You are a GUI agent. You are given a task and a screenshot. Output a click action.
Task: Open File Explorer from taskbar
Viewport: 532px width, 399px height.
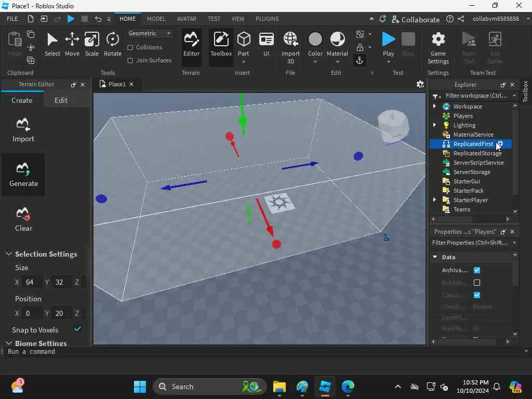coord(279,387)
